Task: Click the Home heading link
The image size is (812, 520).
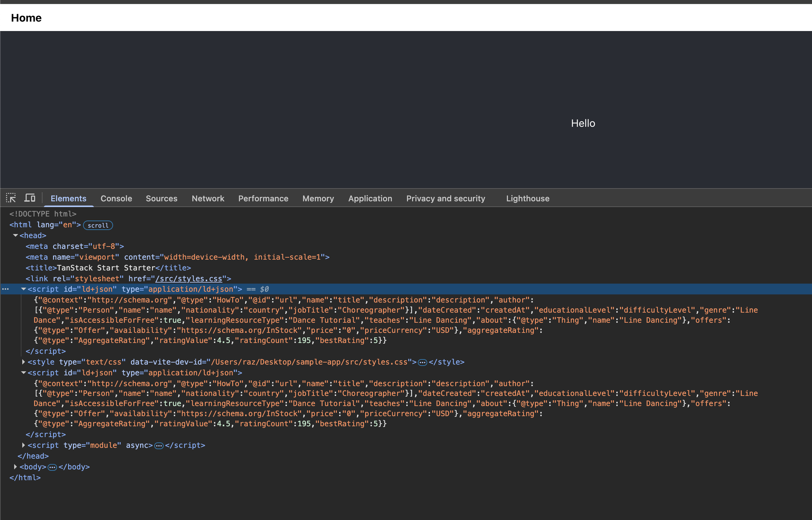Action: pos(26,18)
